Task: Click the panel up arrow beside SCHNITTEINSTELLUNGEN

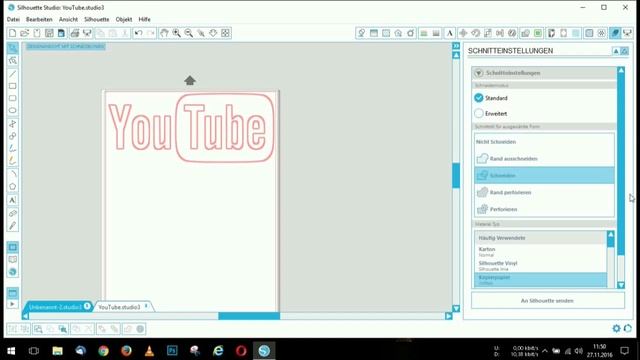Action: point(616,51)
